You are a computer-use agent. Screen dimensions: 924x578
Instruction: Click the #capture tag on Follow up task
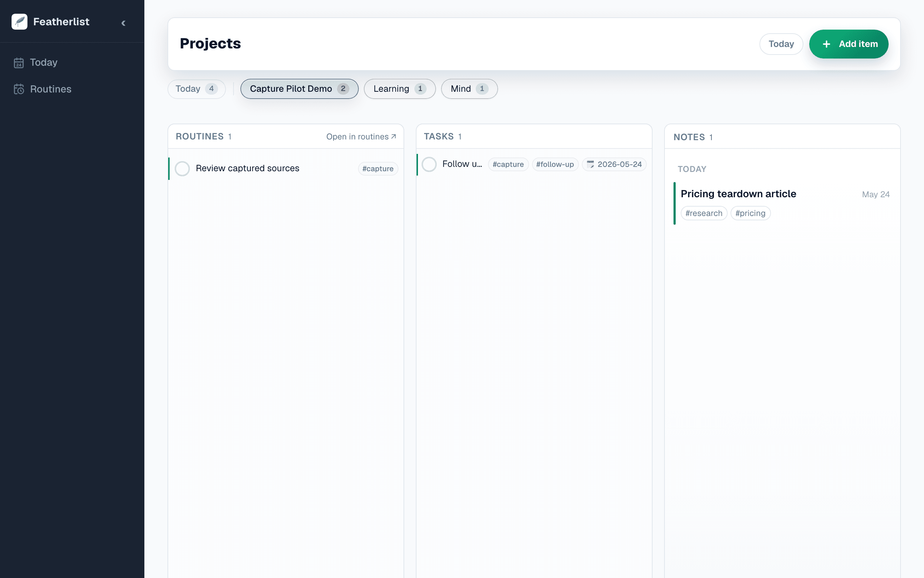508,164
